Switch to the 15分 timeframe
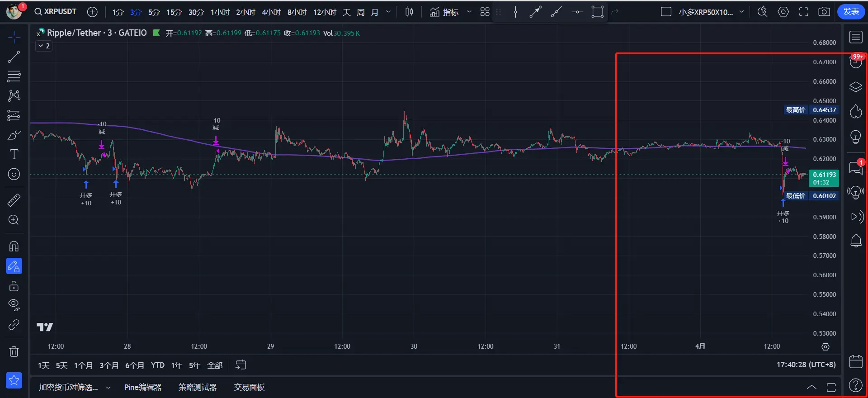The height and width of the screenshot is (398, 868). [x=174, y=12]
